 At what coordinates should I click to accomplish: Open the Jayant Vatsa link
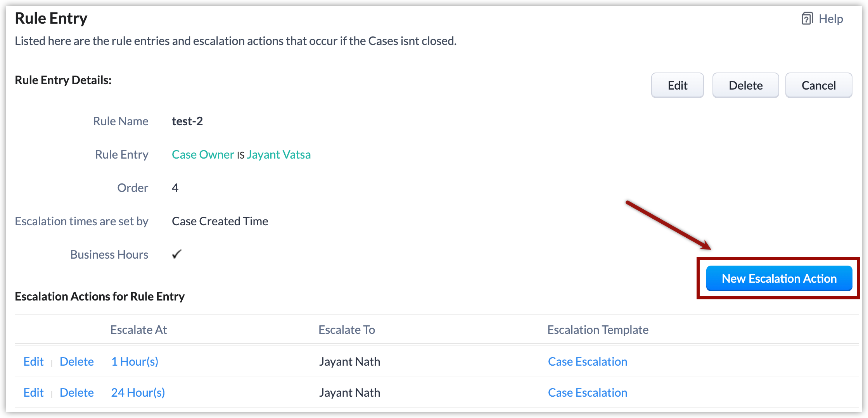(x=278, y=154)
